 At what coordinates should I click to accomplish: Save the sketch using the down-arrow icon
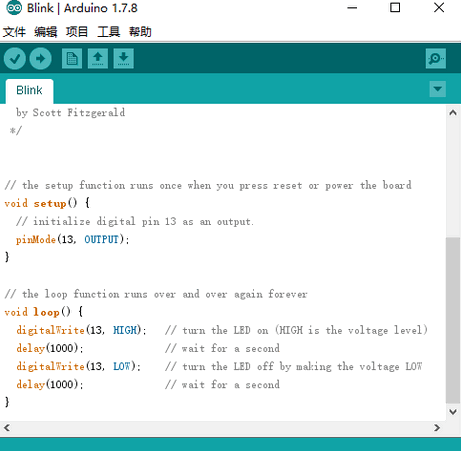coord(123,59)
